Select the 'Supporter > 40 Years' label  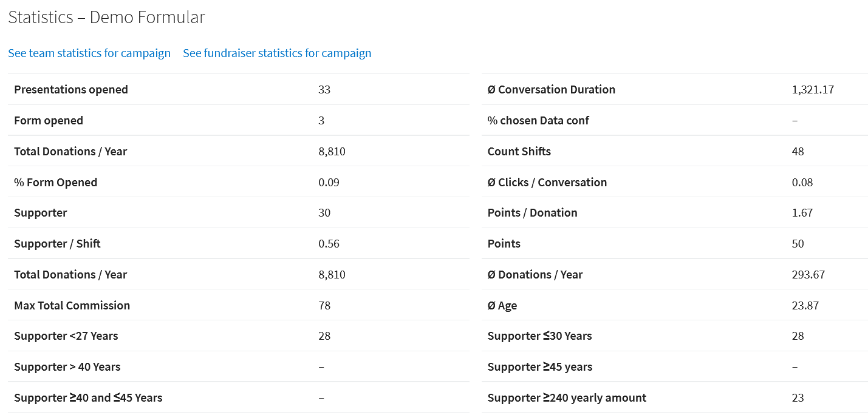pyautogui.click(x=67, y=366)
